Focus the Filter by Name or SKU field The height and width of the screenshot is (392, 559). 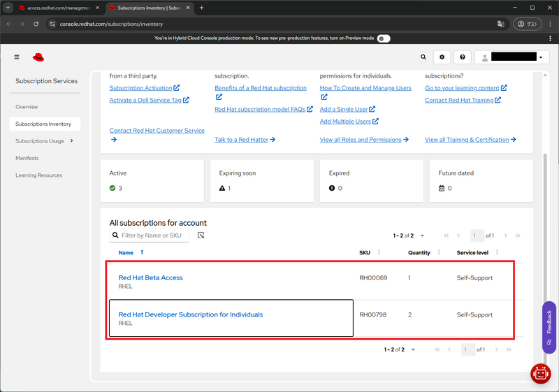tap(149, 235)
